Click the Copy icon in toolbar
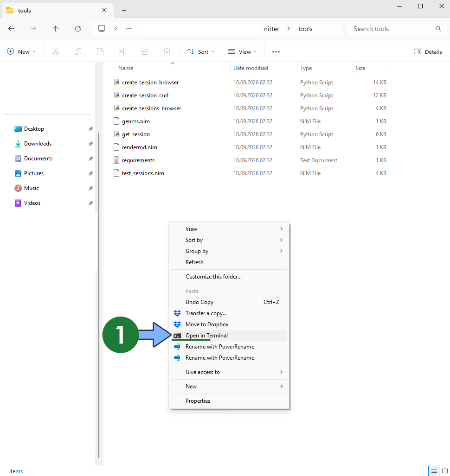Image resolution: width=450 pixels, height=476 pixels. (x=78, y=51)
